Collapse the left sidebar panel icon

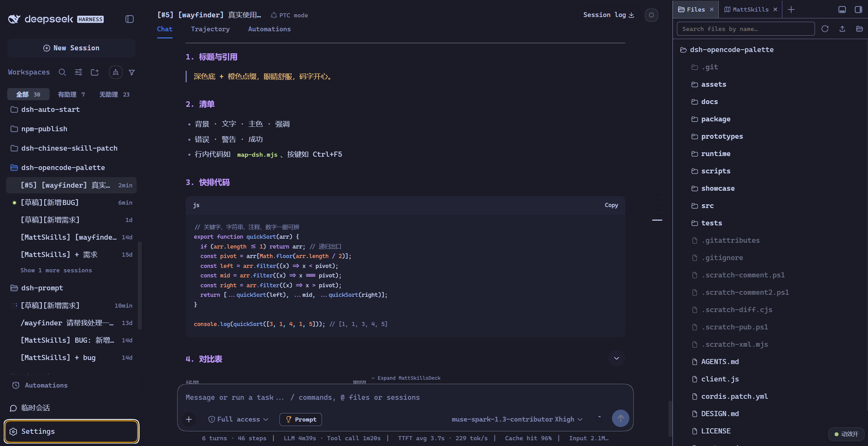pyautogui.click(x=129, y=19)
